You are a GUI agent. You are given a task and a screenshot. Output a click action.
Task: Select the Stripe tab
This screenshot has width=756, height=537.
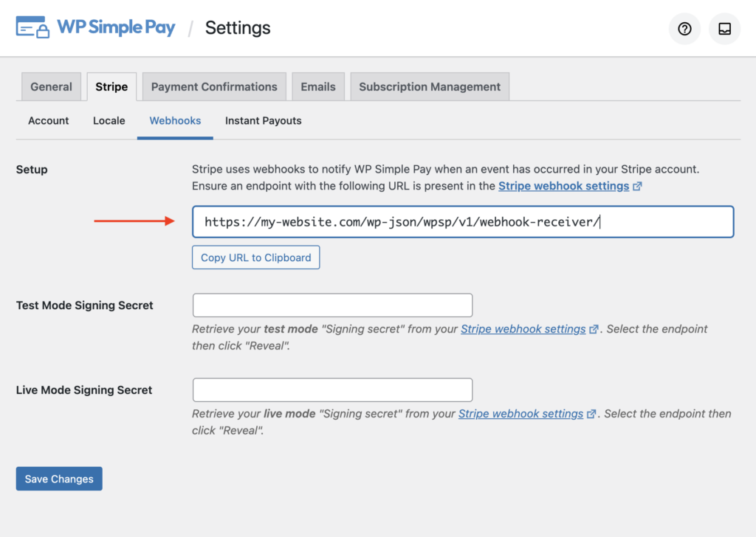tap(111, 86)
